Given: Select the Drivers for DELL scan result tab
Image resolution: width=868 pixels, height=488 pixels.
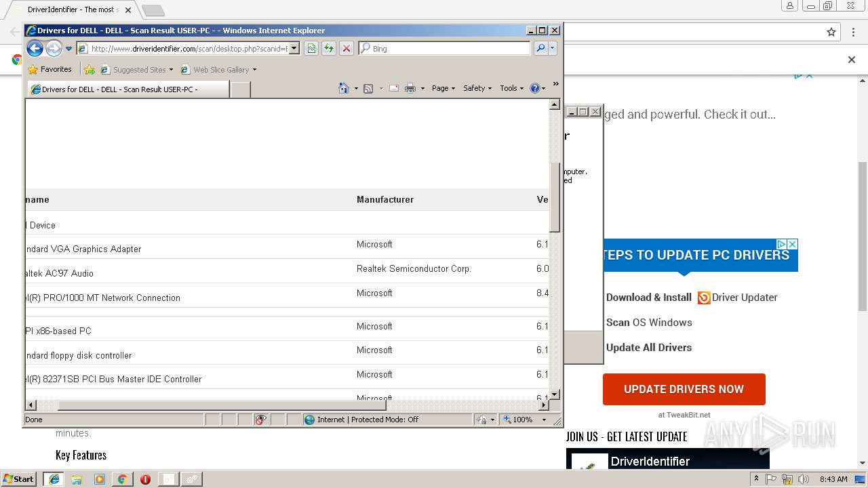Looking at the screenshot, I should 127,89.
